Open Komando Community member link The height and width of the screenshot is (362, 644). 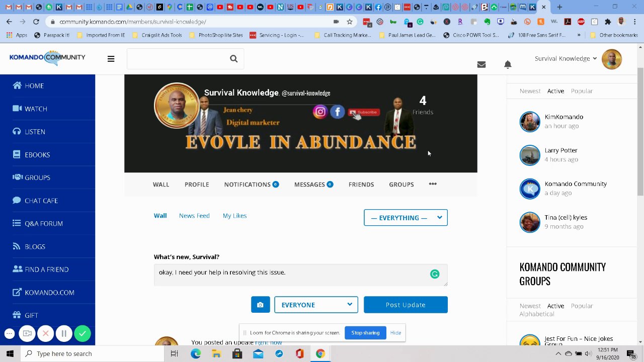click(x=576, y=184)
